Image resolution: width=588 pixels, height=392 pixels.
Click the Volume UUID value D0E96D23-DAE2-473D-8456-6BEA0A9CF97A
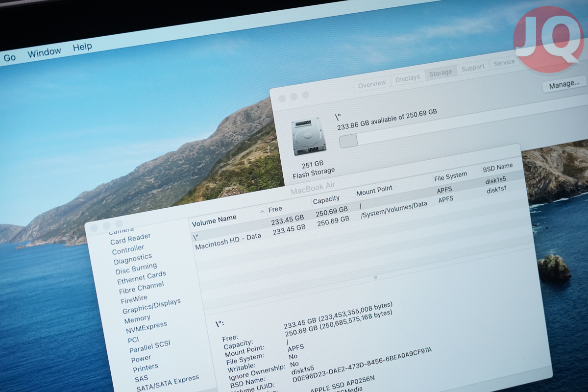[x=362, y=365]
